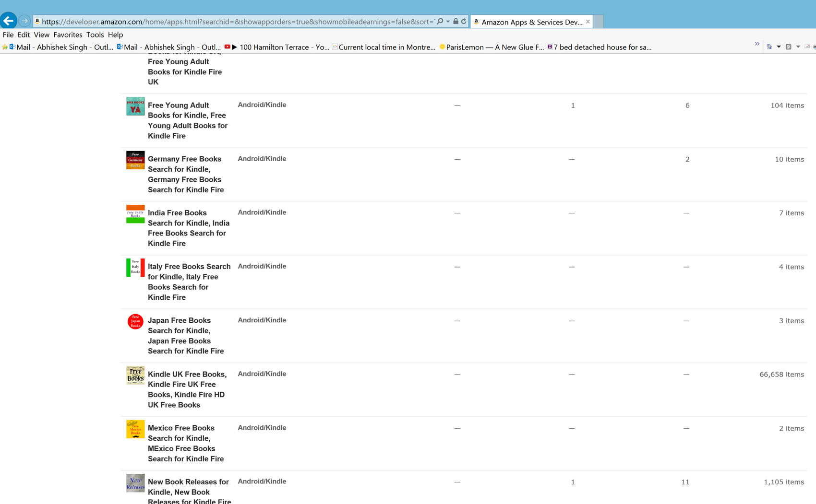The width and height of the screenshot is (816, 504).
Task: Click Android/Kindle label in Germany row
Action: [262, 159]
